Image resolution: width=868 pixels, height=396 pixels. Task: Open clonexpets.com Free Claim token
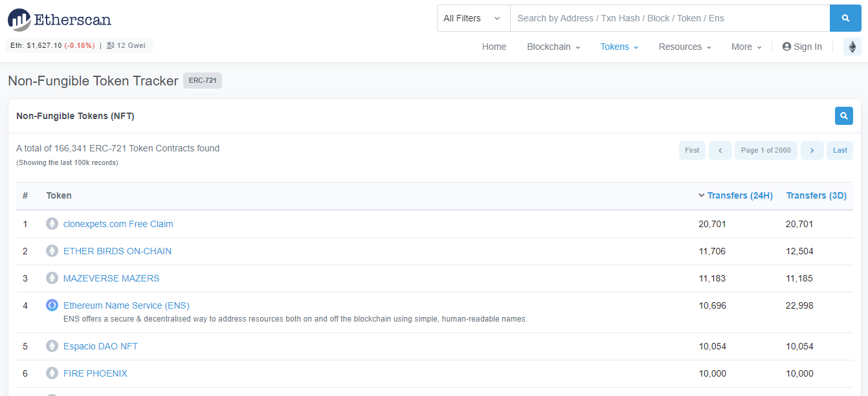pos(118,224)
